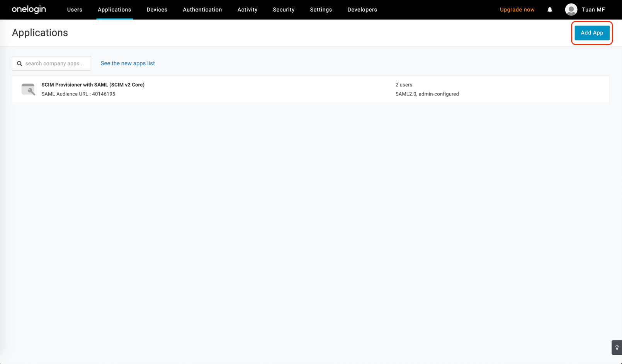Viewport: 622px width, 364px height.
Task: Focus the search company apps field
Action: click(51, 63)
